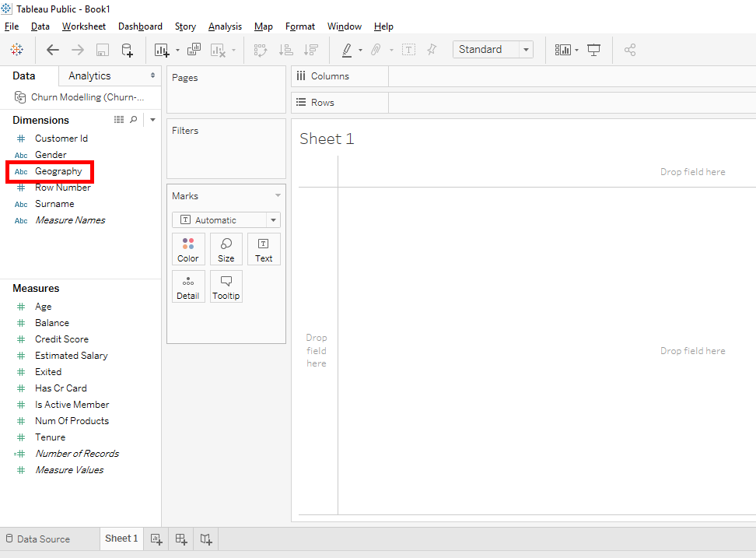The height and width of the screenshot is (558, 756).
Task: Click the New Dashboard icon at bottom
Action: [x=181, y=539]
